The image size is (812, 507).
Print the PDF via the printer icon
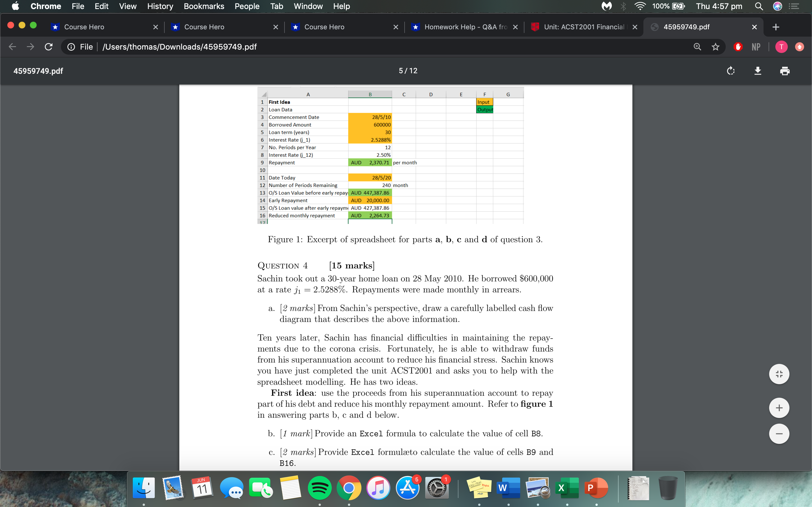tap(785, 71)
